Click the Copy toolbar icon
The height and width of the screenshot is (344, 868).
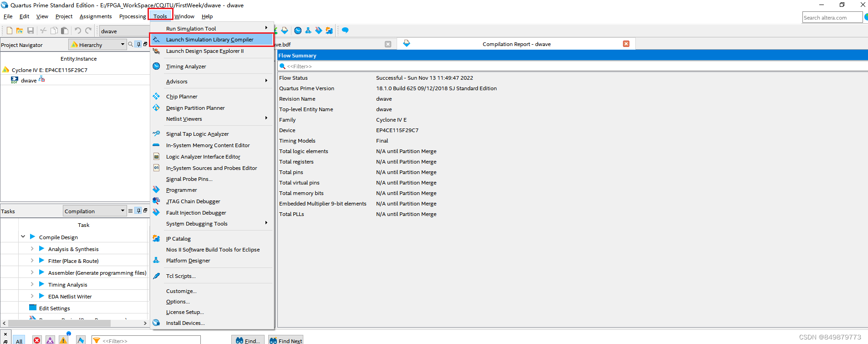pos(54,31)
